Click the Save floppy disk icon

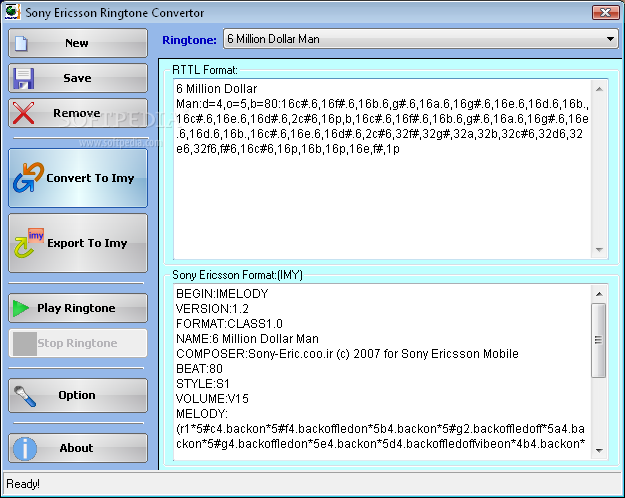pyautogui.click(x=24, y=78)
